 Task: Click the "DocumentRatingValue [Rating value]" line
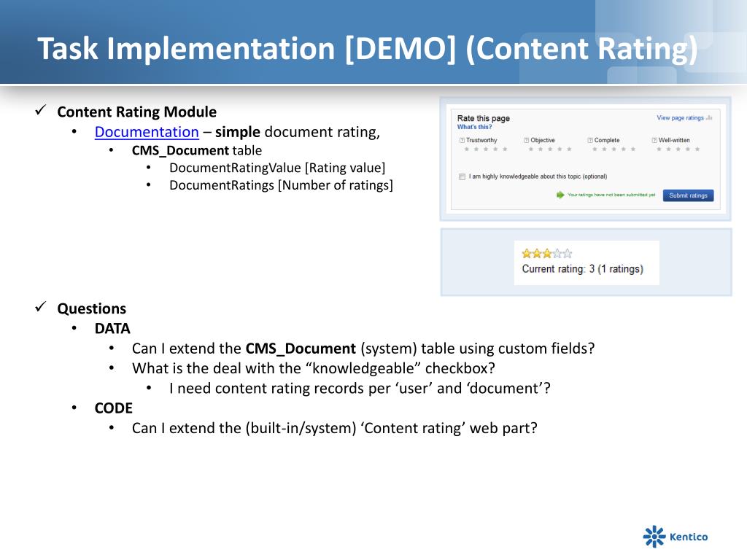pos(277,168)
